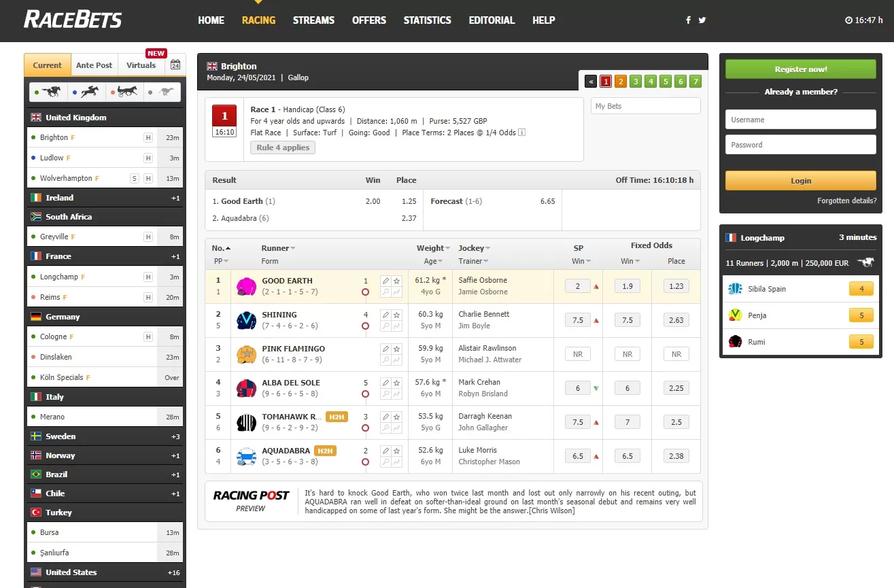Click Pink Flamingo's orange star silk
Screen dimensions: 894x588
[246, 354]
